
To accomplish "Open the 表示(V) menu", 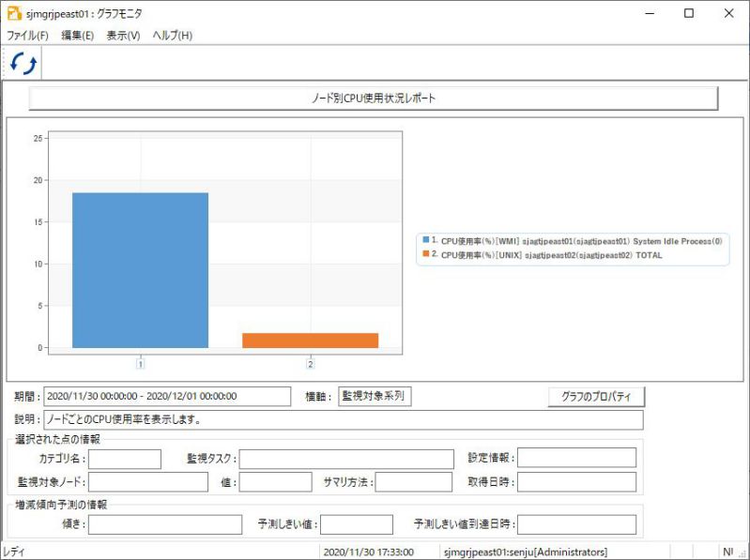I will pyautogui.click(x=123, y=36).
